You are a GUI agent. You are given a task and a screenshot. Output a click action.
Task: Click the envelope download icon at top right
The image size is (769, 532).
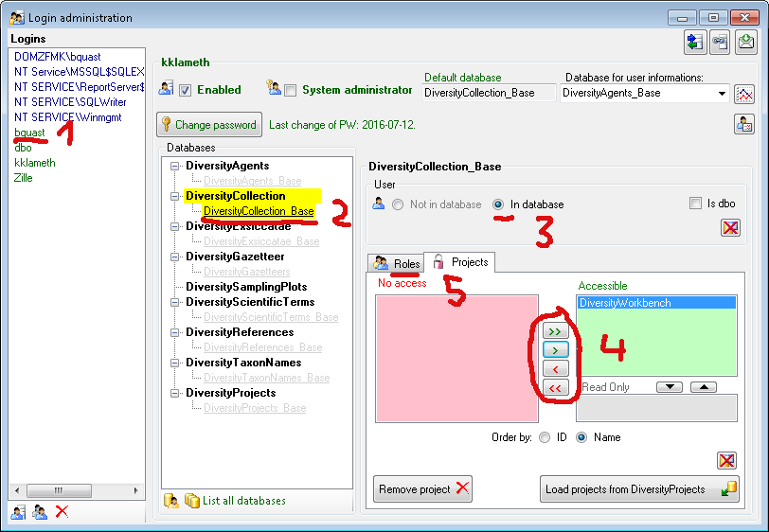pyautogui.click(x=745, y=43)
